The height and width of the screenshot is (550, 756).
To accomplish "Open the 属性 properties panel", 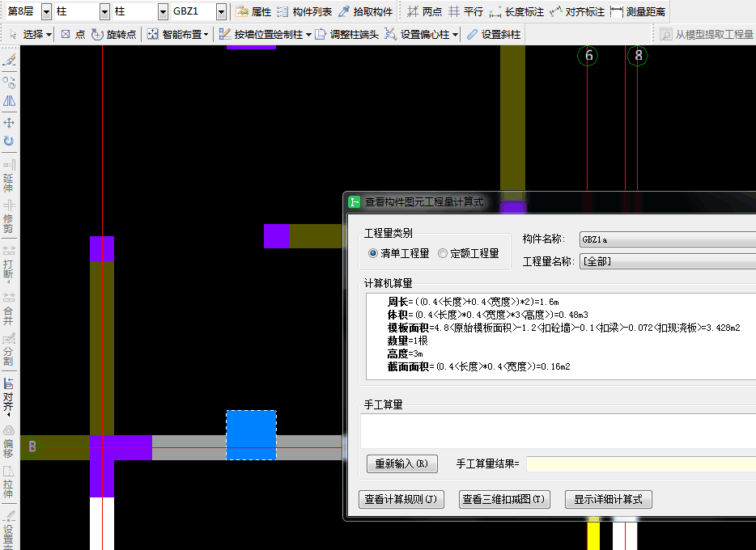I will click(x=253, y=11).
